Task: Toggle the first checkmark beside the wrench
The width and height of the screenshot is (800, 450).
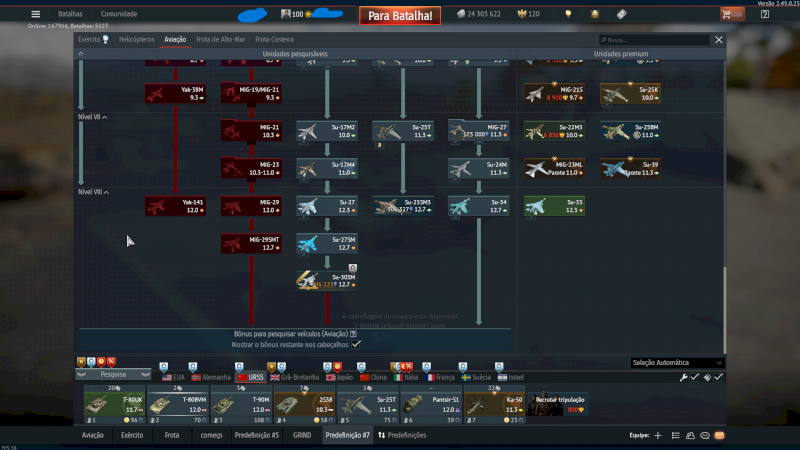Action: pyautogui.click(x=696, y=377)
